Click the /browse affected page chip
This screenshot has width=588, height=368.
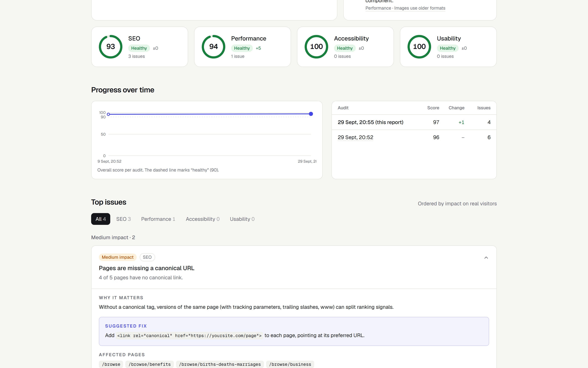pyautogui.click(x=111, y=364)
